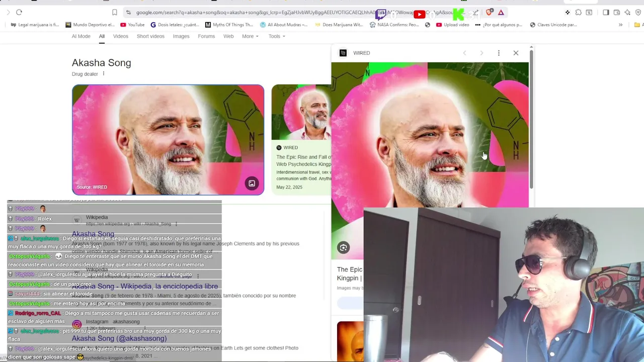The height and width of the screenshot is (362, 644).
Task: Switch to Forums search tab
Action: (206, 36)
